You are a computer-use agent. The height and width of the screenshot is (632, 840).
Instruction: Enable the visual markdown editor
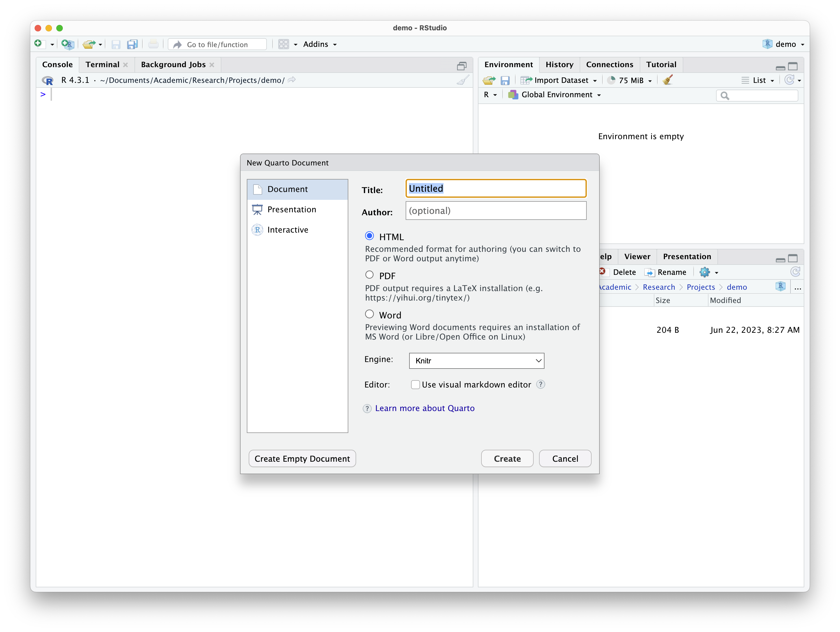coord(415,385)
